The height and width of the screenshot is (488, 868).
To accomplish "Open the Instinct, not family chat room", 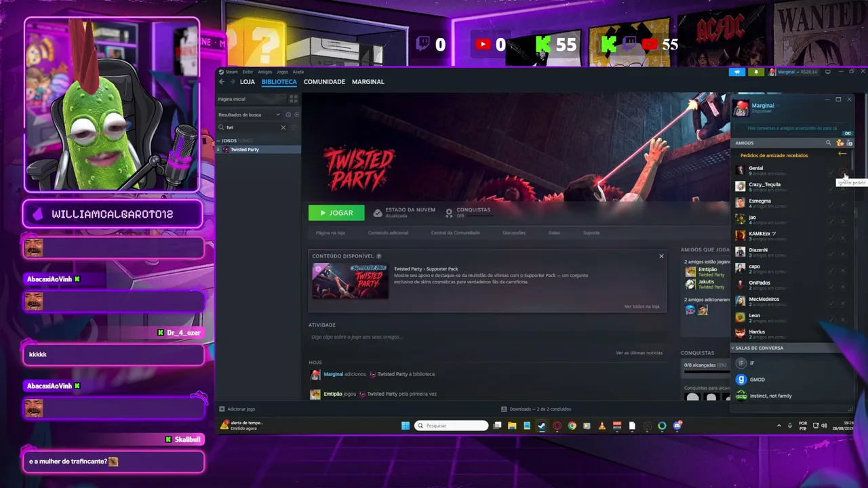I will [x=770, y=396].
